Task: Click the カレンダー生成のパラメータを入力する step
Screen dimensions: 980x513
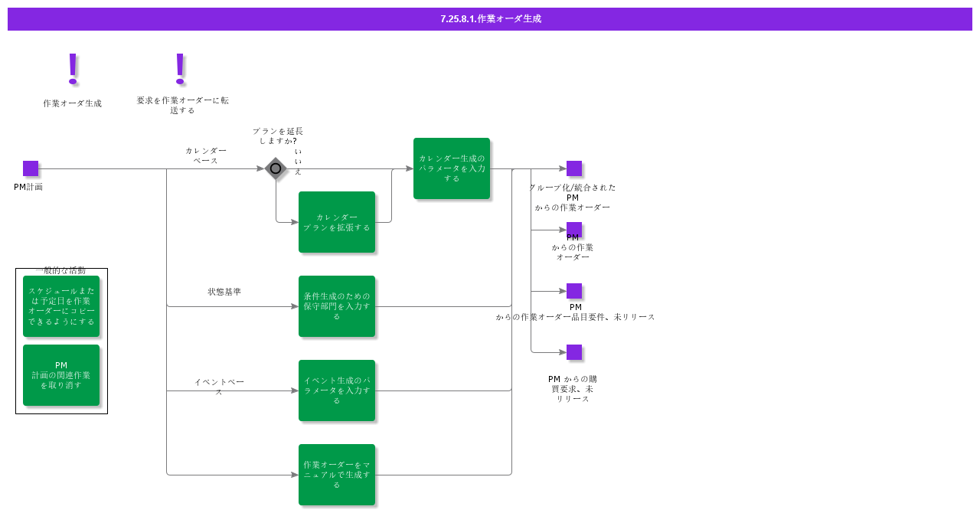Action: [x=452, y=168]
